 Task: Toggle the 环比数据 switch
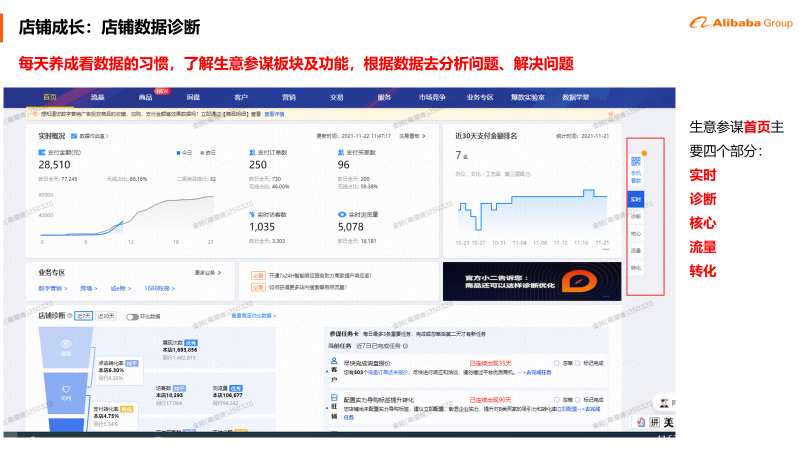tap(132, 317)
